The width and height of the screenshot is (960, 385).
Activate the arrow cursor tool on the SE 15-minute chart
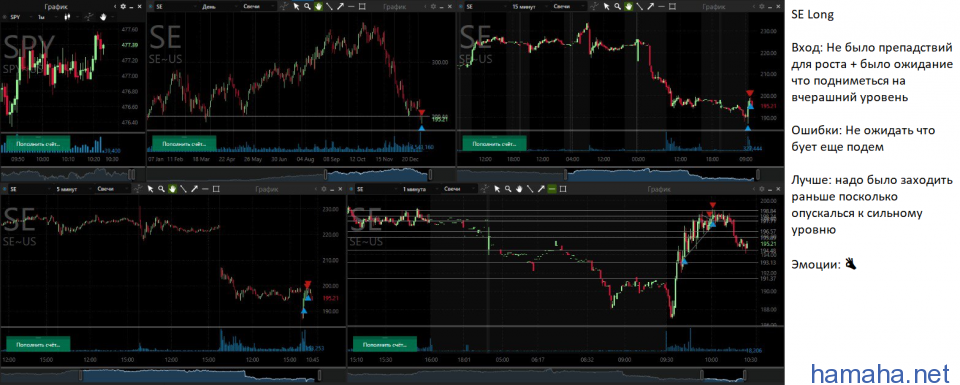(607, 7)
